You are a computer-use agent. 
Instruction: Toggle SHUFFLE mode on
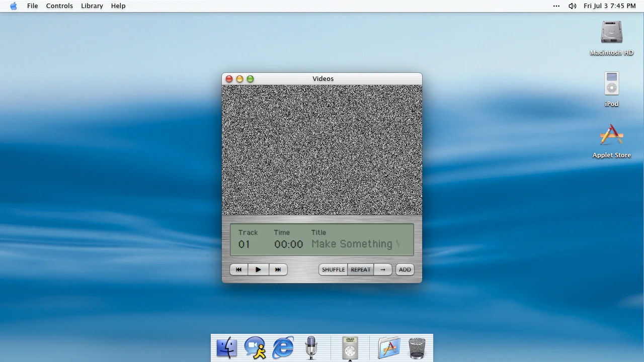coord(333,269)
